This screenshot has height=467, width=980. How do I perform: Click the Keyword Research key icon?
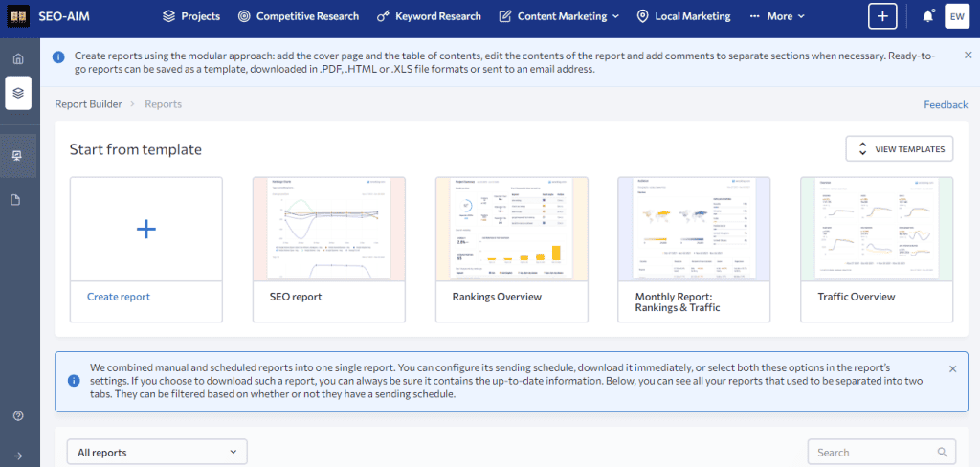click(383, 16)
